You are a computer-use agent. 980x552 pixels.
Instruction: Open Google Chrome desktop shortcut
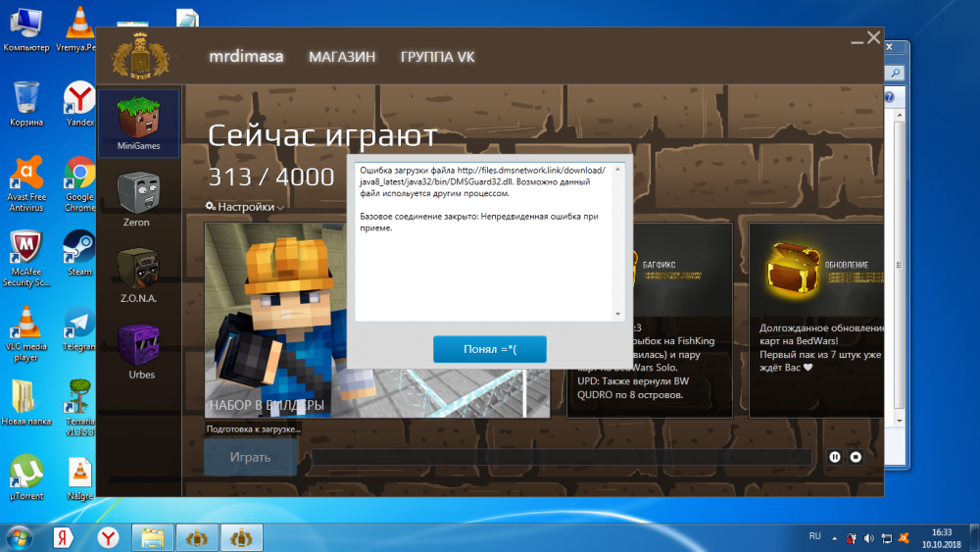click(79, 184)
